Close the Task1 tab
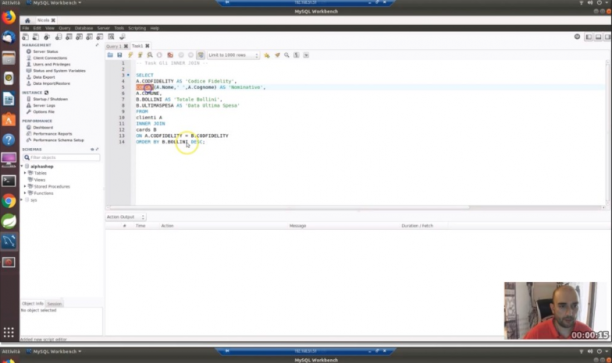612x363 pixels. pos(148,46)
